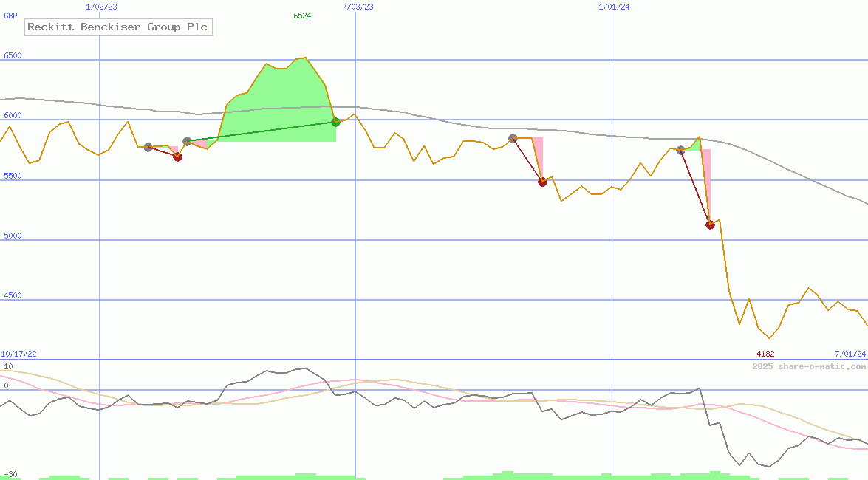Click the red exit marker just above 5000

pos(710,224)
